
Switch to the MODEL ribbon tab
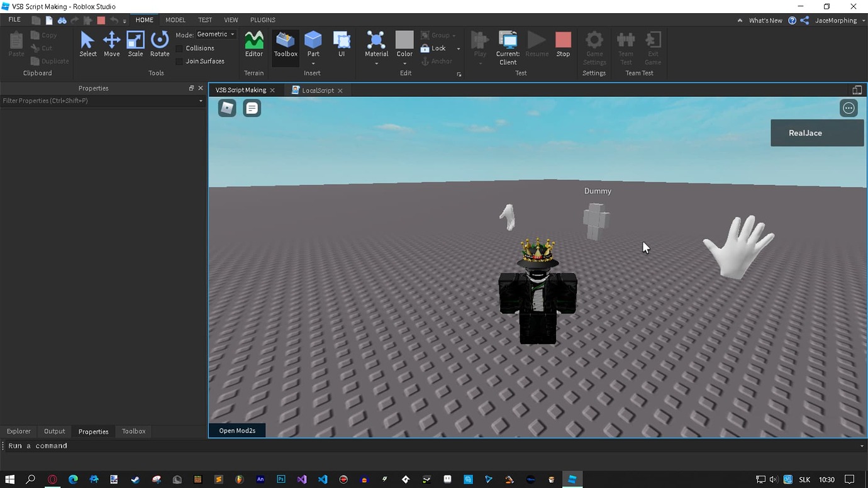point(175,19)
